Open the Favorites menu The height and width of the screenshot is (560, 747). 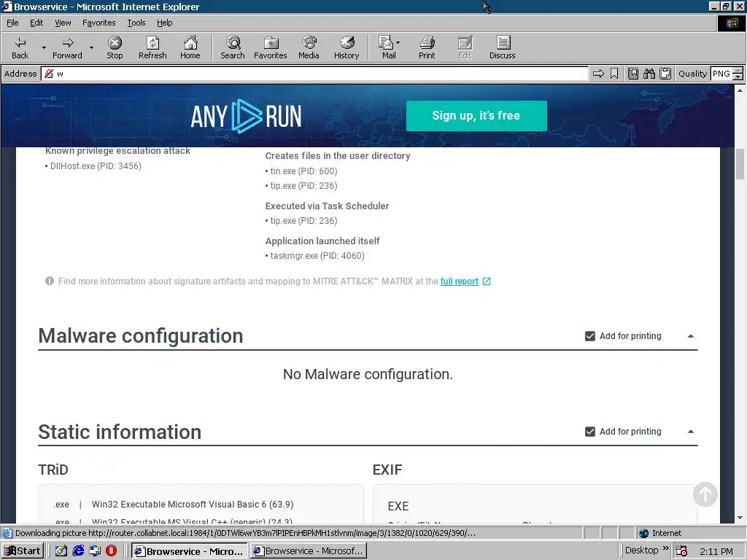tap(98, 23)
